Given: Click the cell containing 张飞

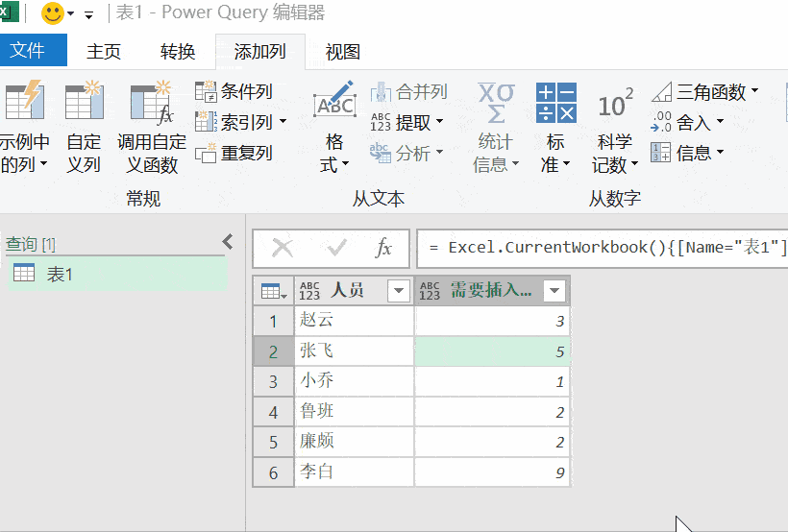Looking at the screenshot, I should pos(354,351).
